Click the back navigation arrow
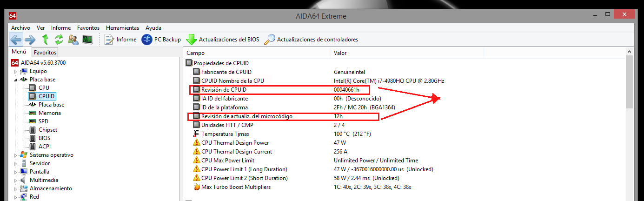This screenshot has width=644, height=201. tap(15, 40)
